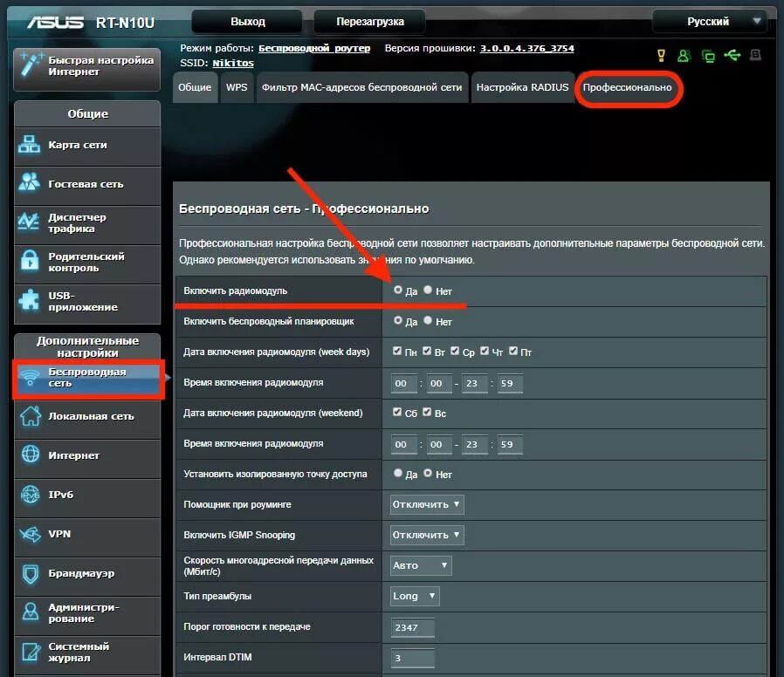Image resolution: width=784 pixels, height=677 pixels.
Task: Click weekend end hour field 23
Action: 474,444
